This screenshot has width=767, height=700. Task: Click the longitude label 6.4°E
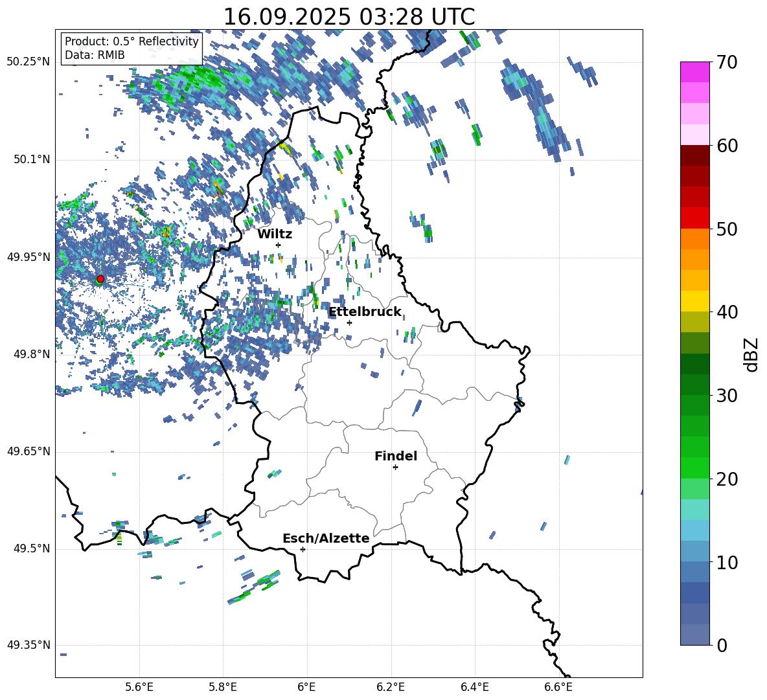pos(474,687)
